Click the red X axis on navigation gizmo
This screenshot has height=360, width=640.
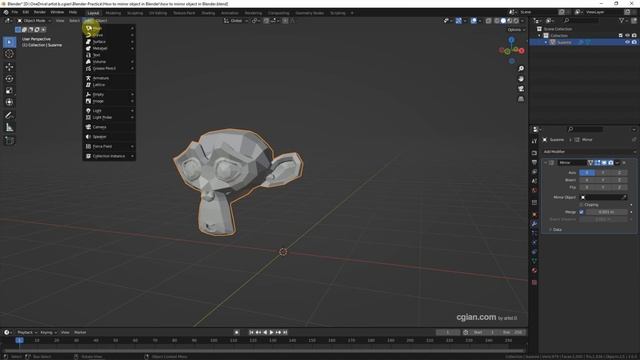522,50
